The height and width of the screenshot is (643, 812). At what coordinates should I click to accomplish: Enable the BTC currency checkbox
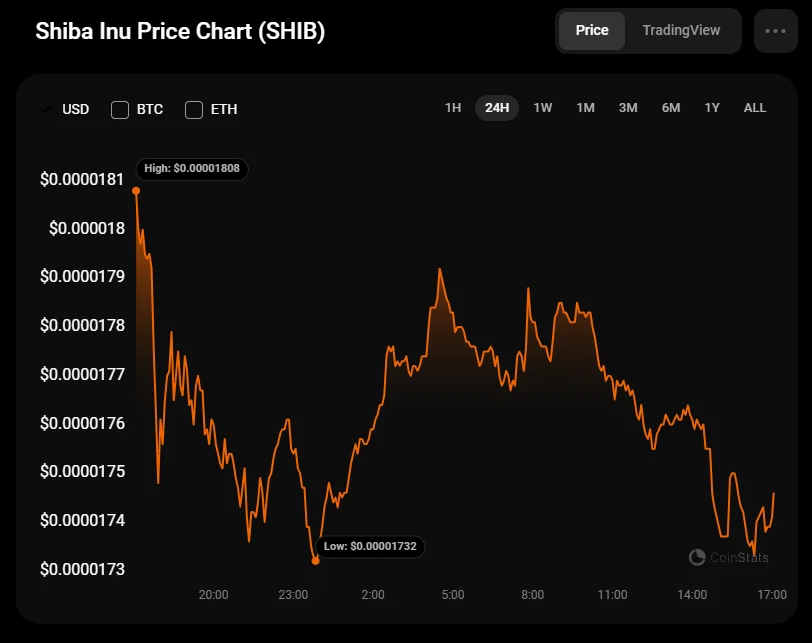pos(120,109)
